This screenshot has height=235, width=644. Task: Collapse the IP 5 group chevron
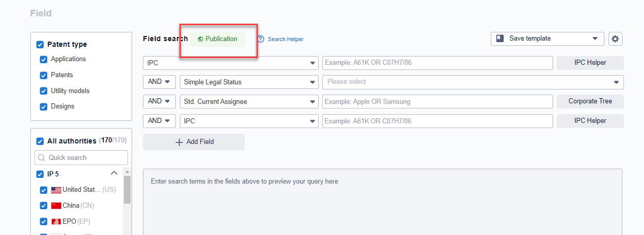click(114, 173)
